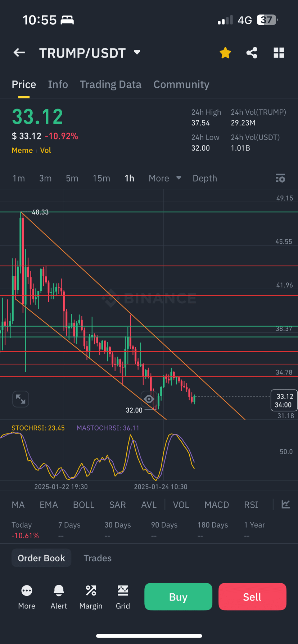Select the 1m timeframe
Viewport: 298px width, 644px height.
[19, 178]
